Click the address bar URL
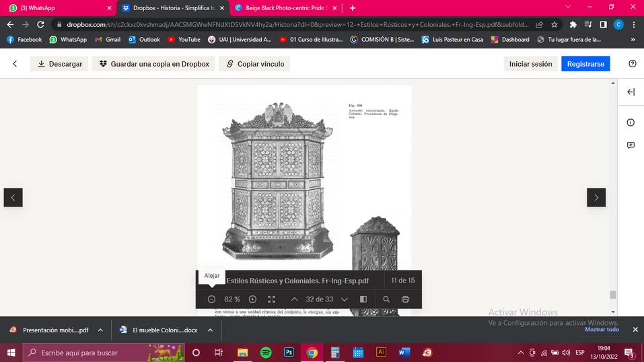This screenshot has width=644, height=362. (297, 25)
